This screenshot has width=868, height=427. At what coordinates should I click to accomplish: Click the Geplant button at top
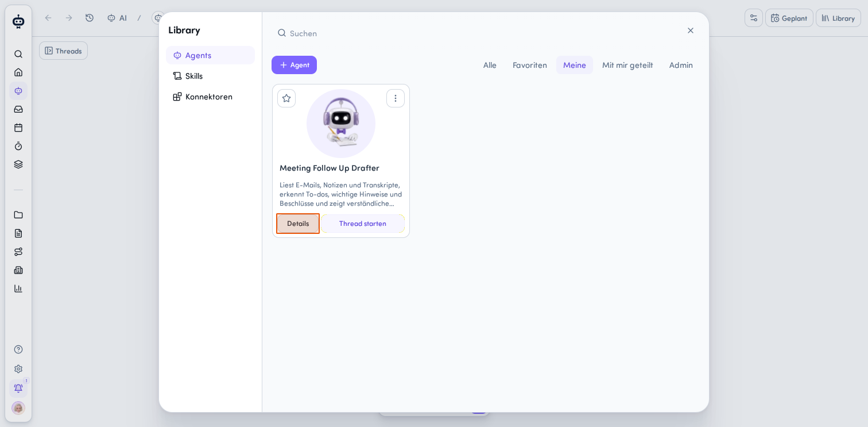coord(789,18)
